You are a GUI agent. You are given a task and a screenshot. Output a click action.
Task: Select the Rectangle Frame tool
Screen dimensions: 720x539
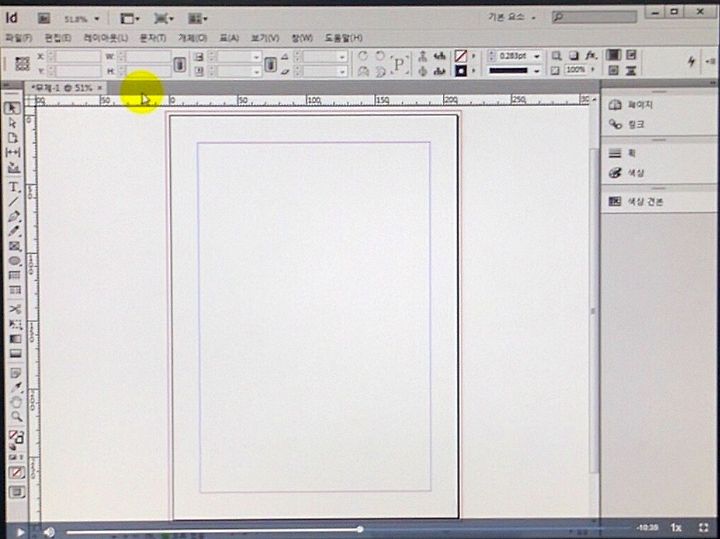point(14,247)
